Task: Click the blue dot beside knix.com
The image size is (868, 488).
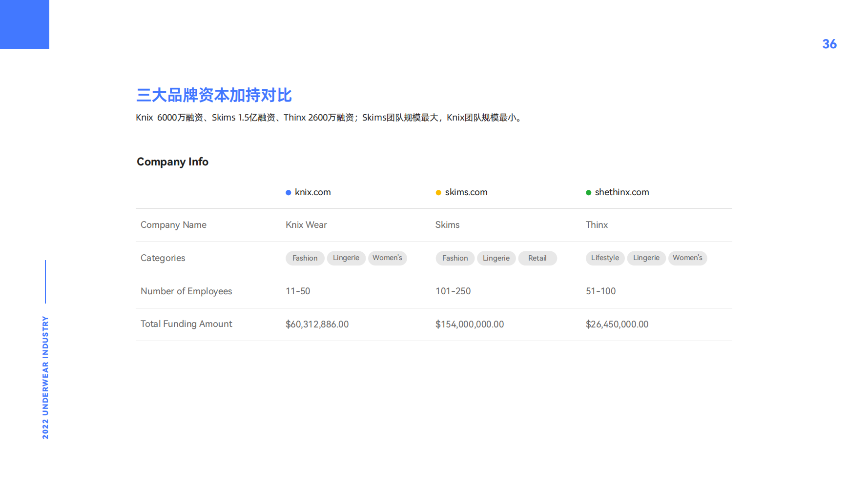Action: click(x=289, y=193)
